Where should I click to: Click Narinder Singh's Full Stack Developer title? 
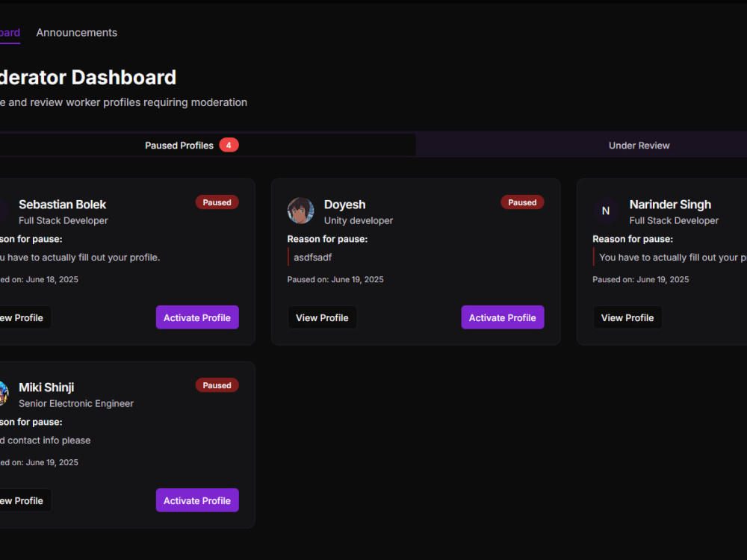674,220
